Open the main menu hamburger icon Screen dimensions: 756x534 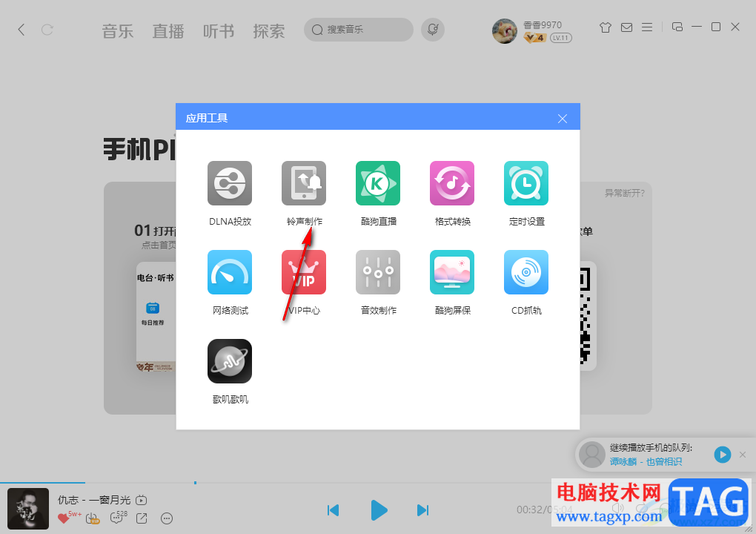[647, 27]
